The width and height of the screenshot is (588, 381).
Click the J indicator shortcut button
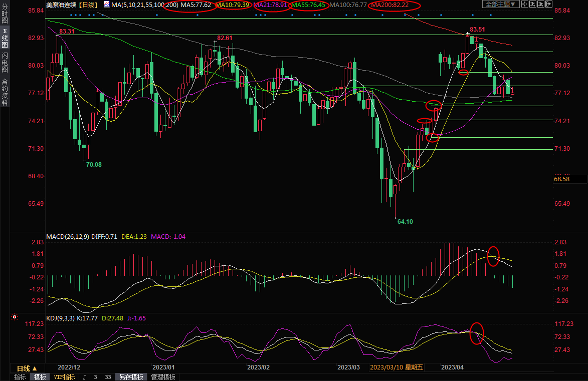[x=84, y=377]
